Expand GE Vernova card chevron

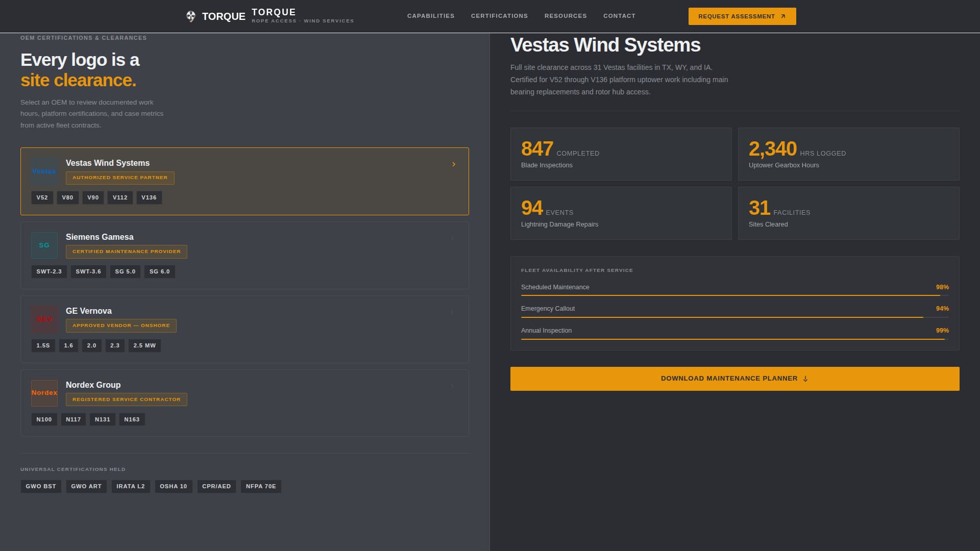(452, 312)
